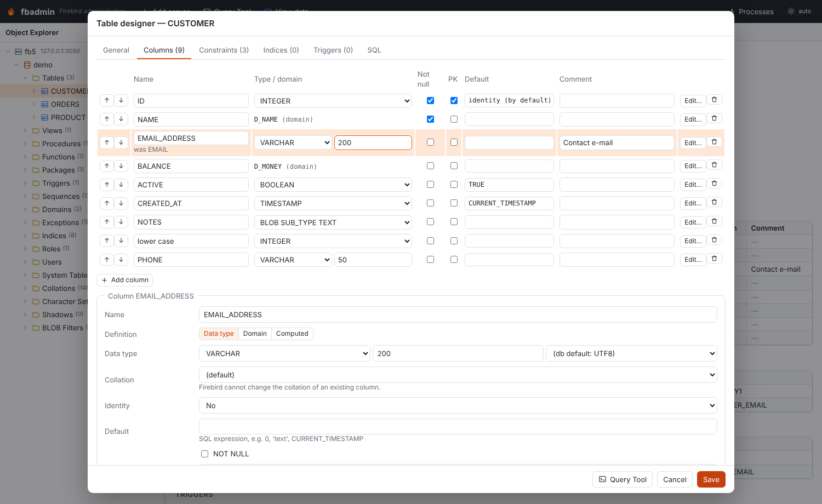
Task: Open the SQL tab
Action: (x=374, y=50)
